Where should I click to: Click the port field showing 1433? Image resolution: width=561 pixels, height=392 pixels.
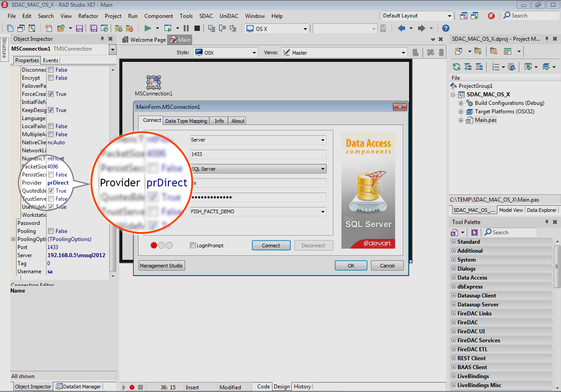pyautogui.click(x=258, y=154)
